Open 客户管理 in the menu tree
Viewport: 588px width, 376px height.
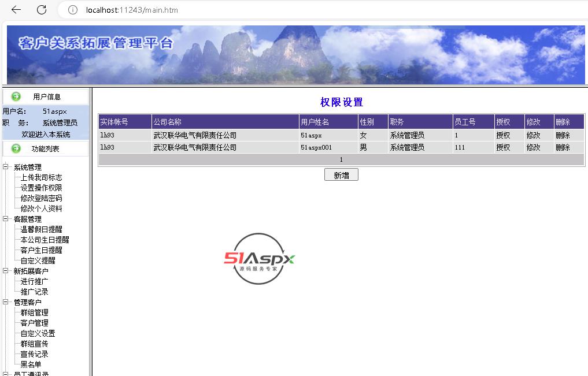pos(34,323)
